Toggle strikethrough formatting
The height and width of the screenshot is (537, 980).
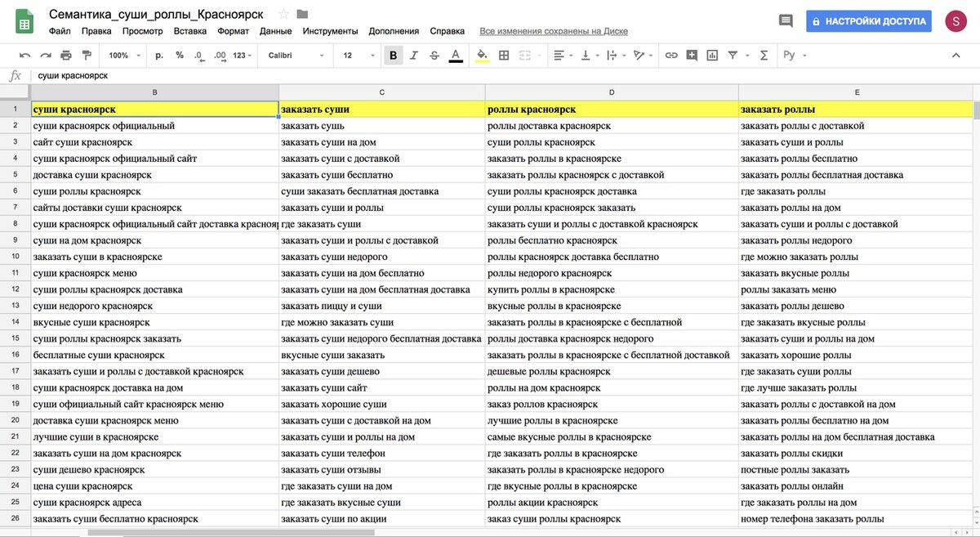tap(434, 56)
